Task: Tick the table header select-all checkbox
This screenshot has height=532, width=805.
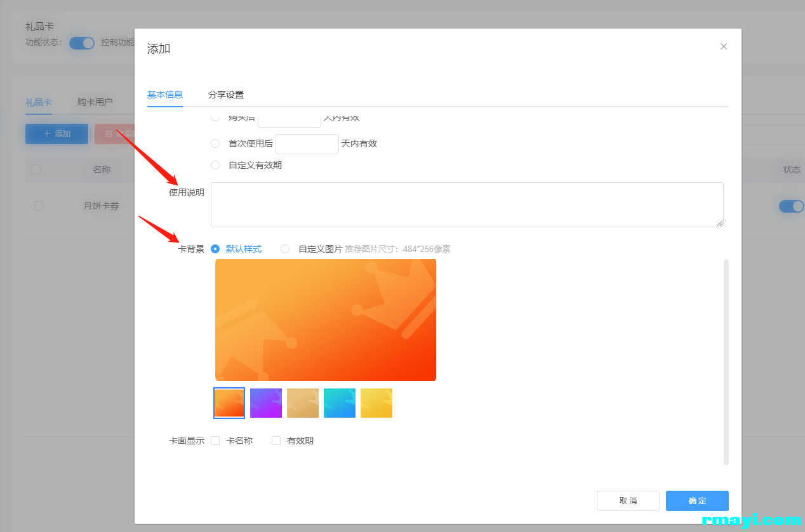Action: click(36, 170)
